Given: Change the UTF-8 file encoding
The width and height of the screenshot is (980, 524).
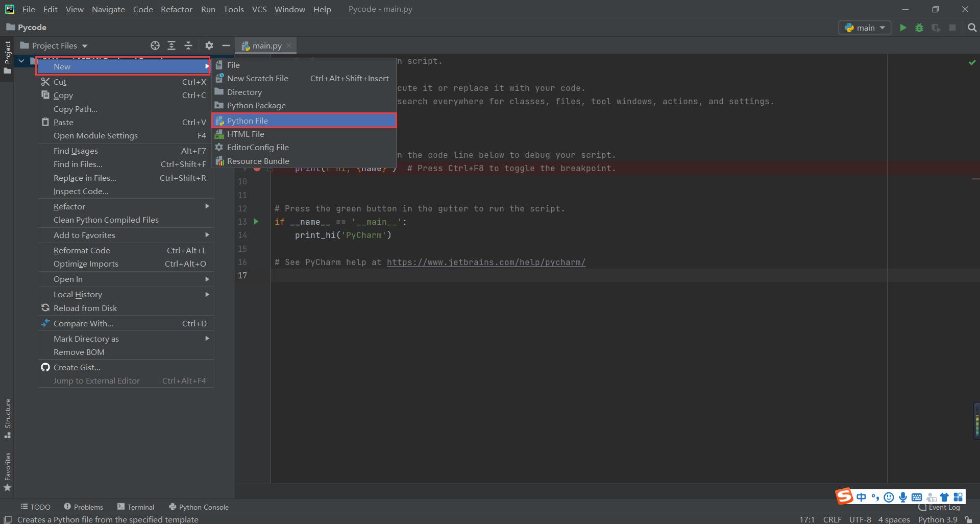Looking at the screenshot, I should point(860,519).
